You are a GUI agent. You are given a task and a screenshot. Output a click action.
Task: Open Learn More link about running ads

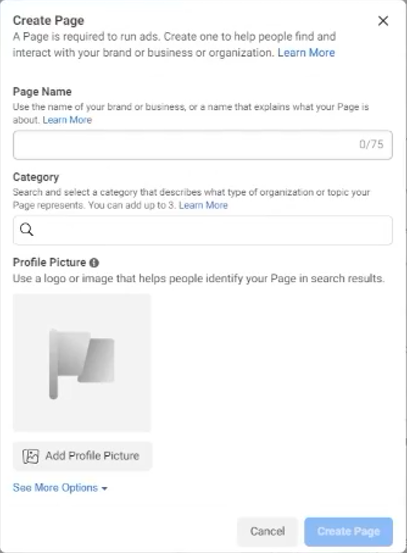point(306,53)
